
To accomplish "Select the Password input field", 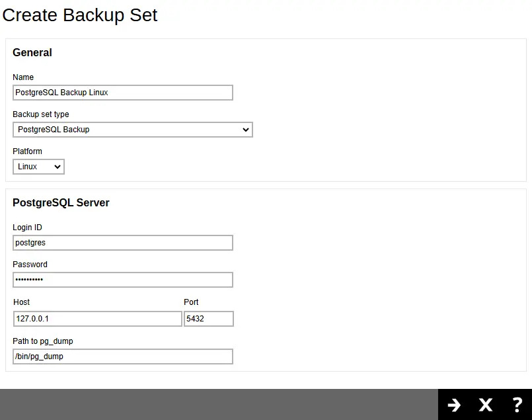I will [123, 280].
